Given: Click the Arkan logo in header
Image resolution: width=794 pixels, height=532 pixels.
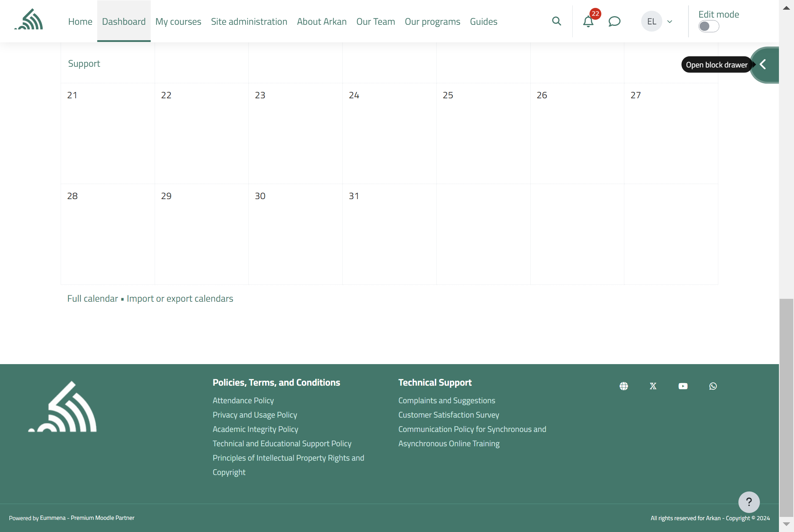Looking at the screenshot, I should pyautogui.click(x=29, y=20).
